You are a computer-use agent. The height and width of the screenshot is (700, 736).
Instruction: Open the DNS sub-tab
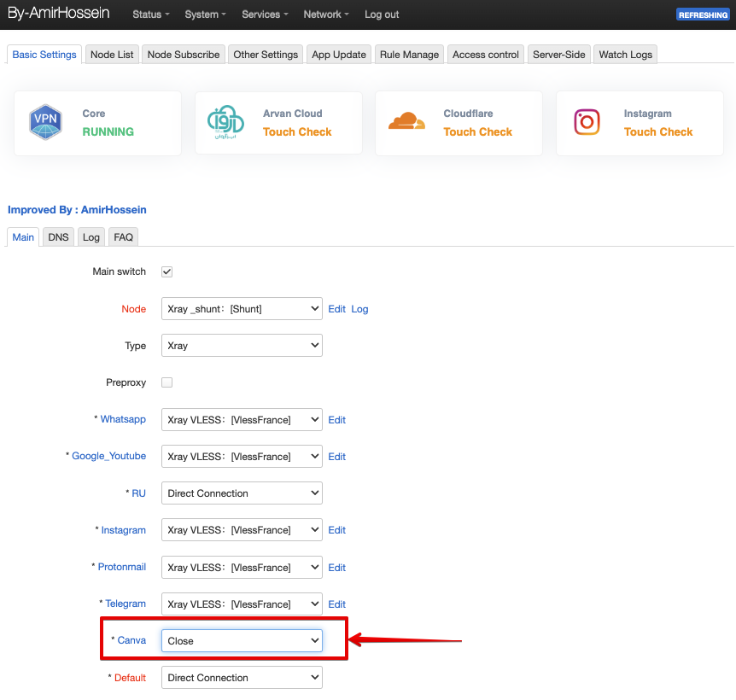pos(58,237)
